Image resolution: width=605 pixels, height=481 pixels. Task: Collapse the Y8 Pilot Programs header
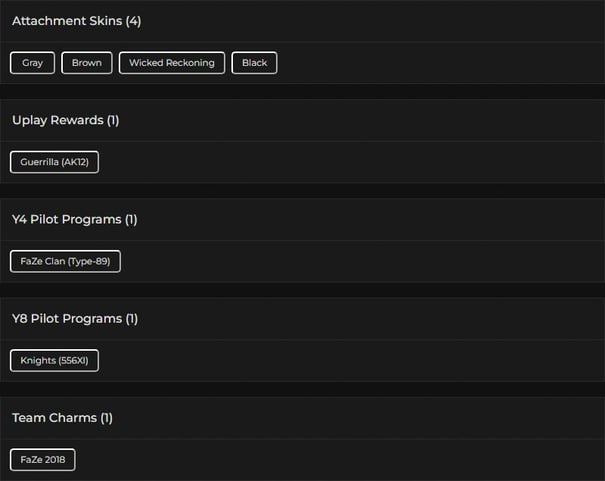pos(66,318)
